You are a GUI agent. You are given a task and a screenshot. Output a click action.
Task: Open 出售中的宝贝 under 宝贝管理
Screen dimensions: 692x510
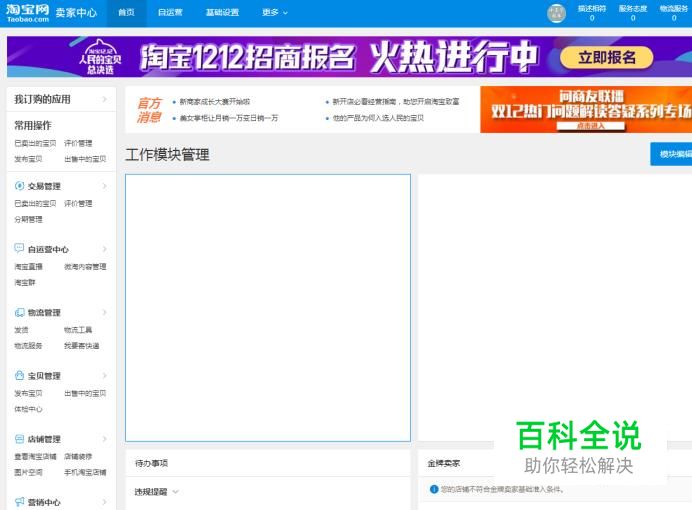tap(85, 393)
